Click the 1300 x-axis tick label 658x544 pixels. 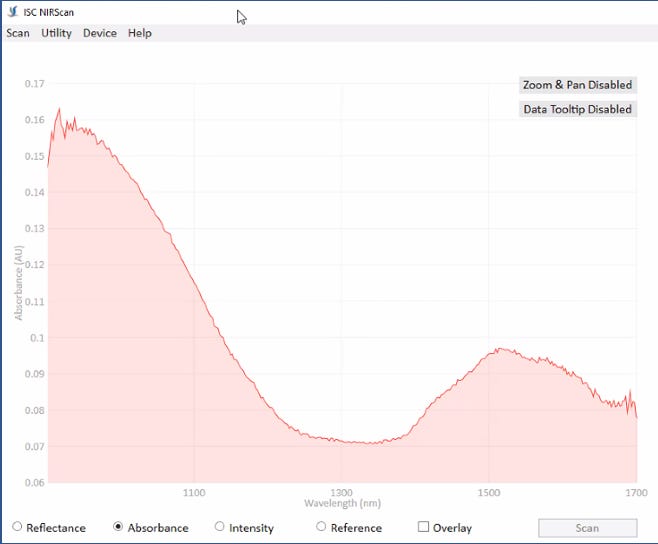tap(341, 492)
